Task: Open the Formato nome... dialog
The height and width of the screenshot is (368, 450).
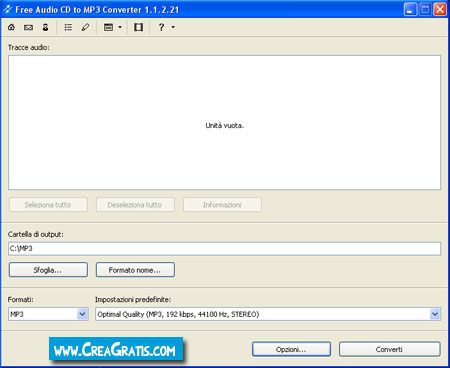Action: pos(135,270)
